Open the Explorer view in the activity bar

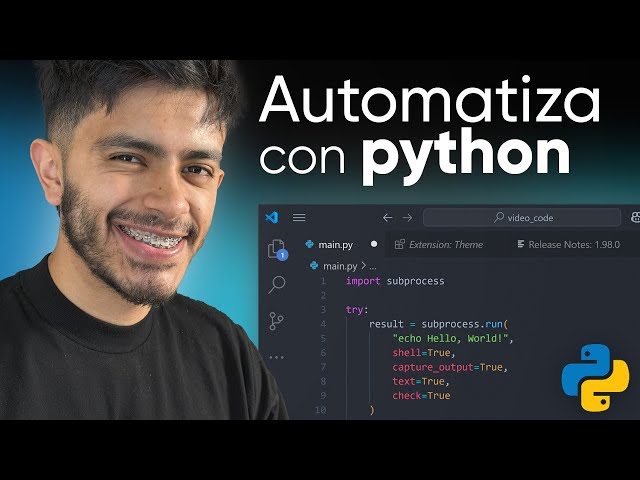click(x=278, y=249)
